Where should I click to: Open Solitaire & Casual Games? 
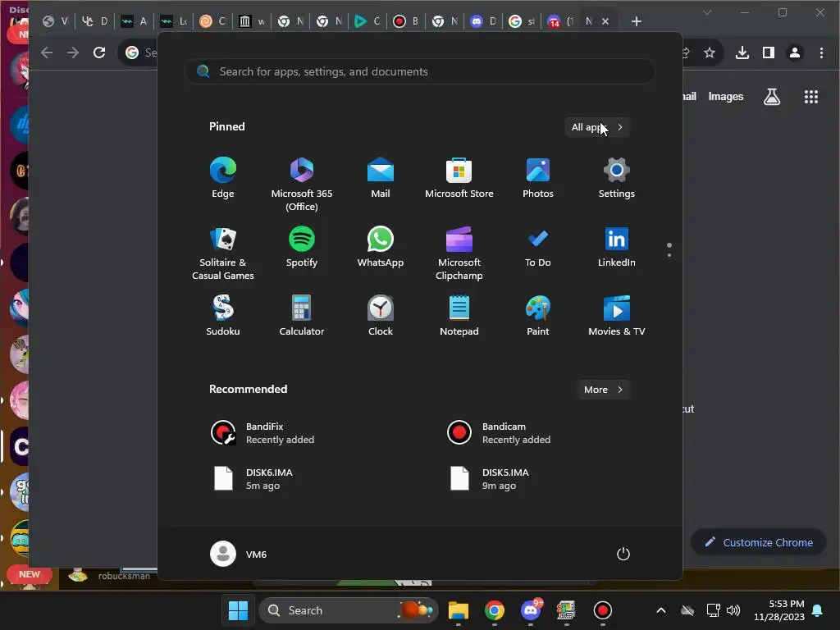pyautogui.click(x=223, y=253)
